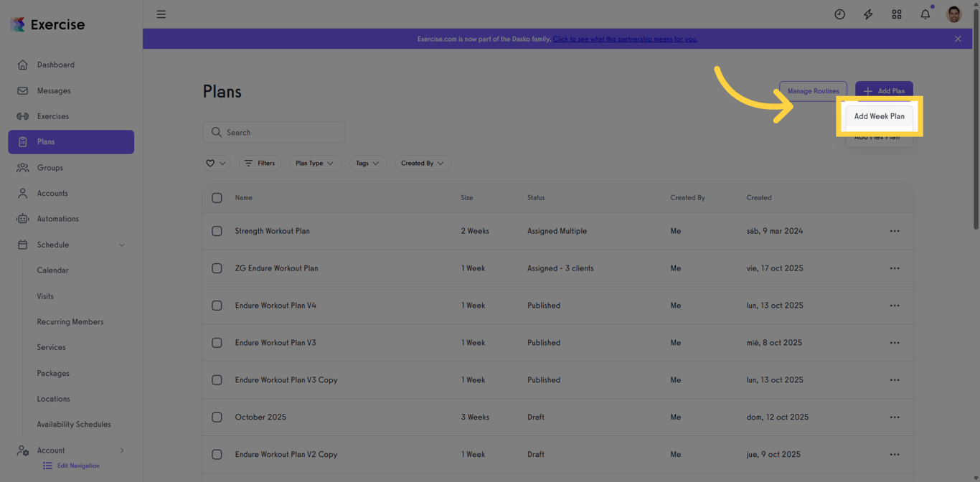Open the October 2025 plan name
980x482 pixels.
tap(260, 417)
